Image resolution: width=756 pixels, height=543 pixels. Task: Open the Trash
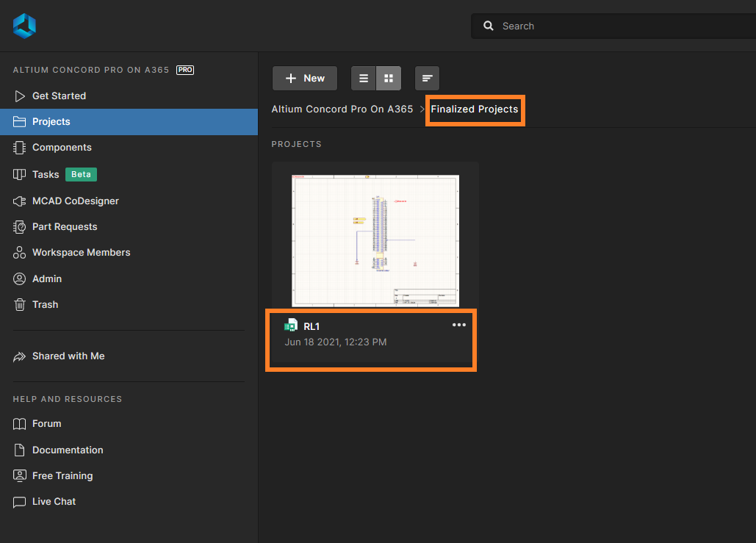(x=44, y=304)
